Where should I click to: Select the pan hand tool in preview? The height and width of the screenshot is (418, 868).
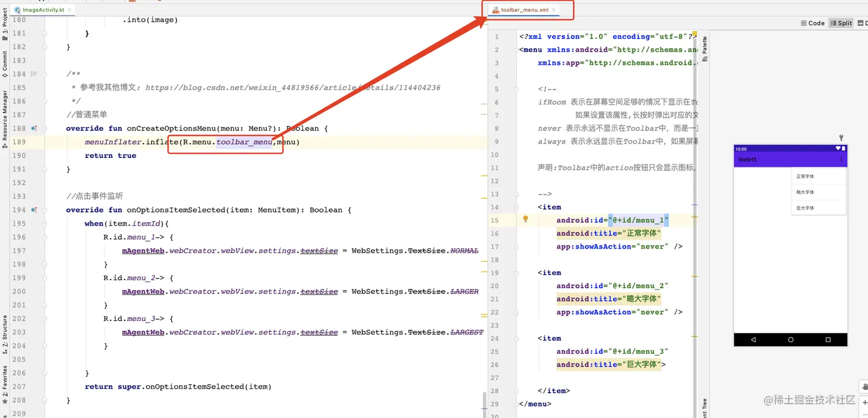(864, 386)
